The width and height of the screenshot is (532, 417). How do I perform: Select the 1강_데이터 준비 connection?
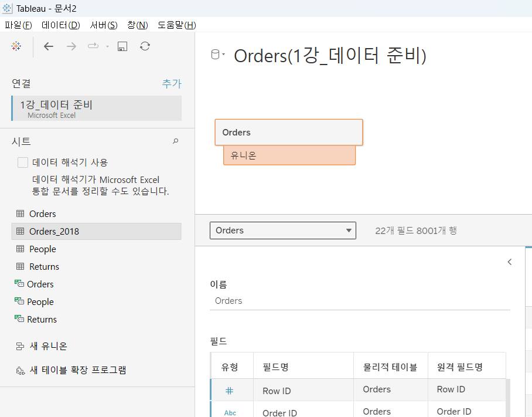(x=97, y=109)
